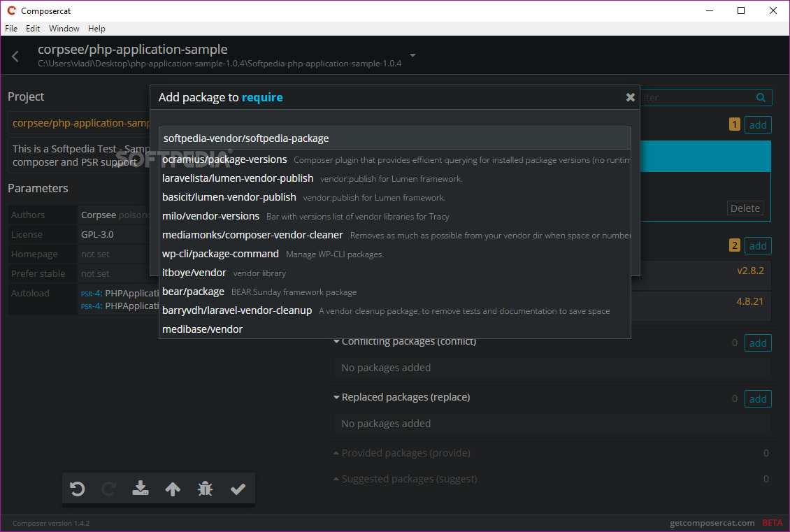Open the Window menu
This screenshot has width=790, height=532.
[64, 29]
